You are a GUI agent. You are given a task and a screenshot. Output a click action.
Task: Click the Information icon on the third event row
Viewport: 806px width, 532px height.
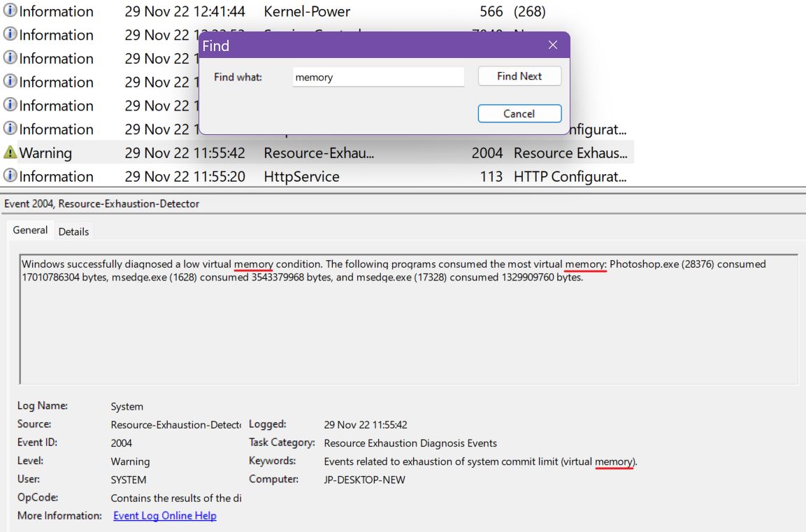point(10,59)
